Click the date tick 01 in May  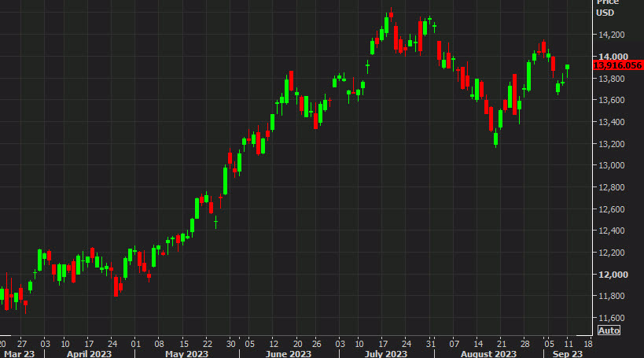click(135, 344)
